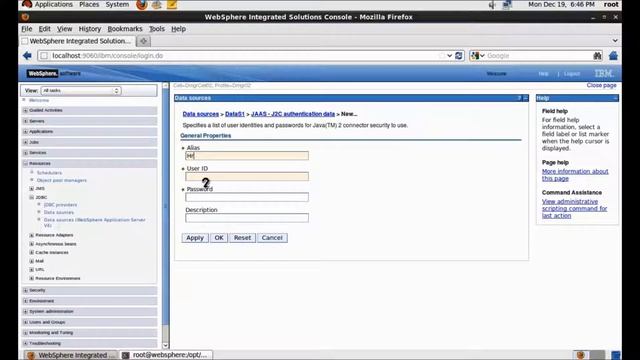Click the volume icon in the system tray
640x360 pixels.
click(x=492, y=5)
